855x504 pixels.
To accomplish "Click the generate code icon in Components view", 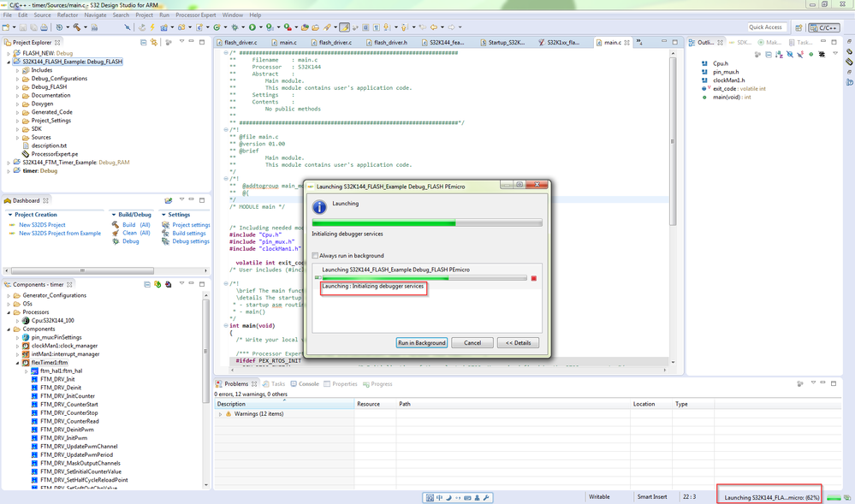I will click(x=157, y=284).
